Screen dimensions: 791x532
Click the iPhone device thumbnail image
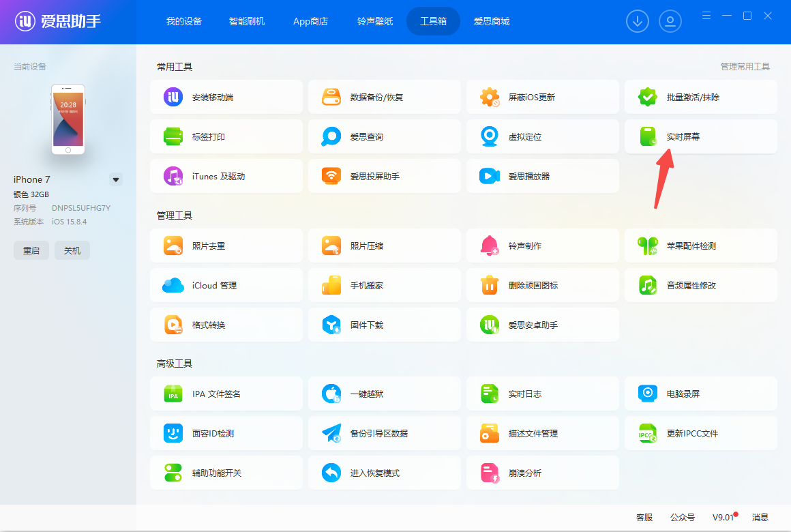coord(68,119)
